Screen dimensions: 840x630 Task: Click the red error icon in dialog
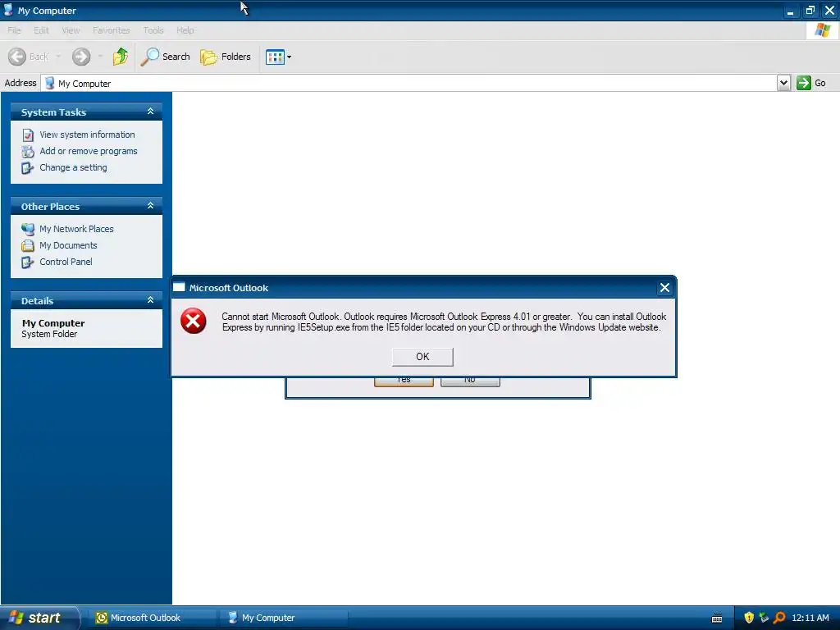[194, 321]
